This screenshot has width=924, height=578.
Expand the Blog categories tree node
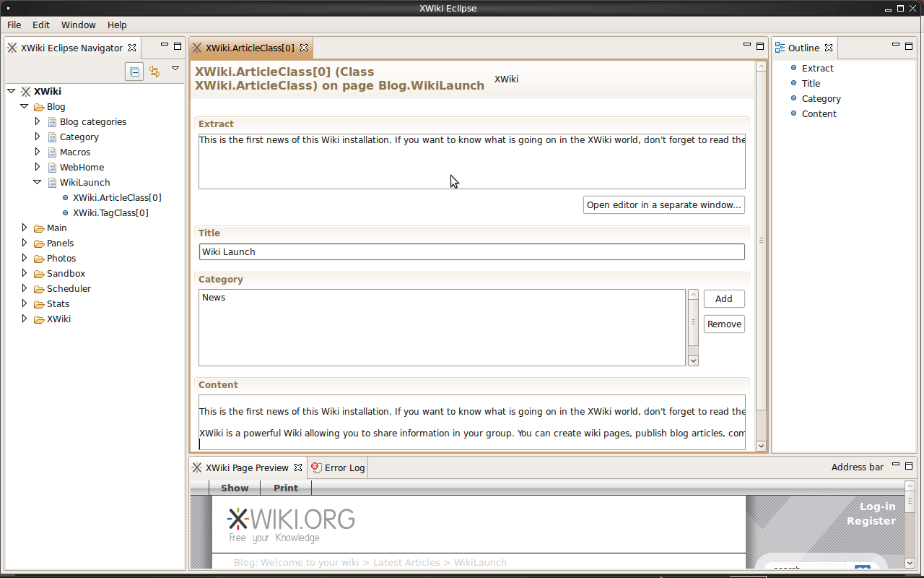[x=38, y=121]
